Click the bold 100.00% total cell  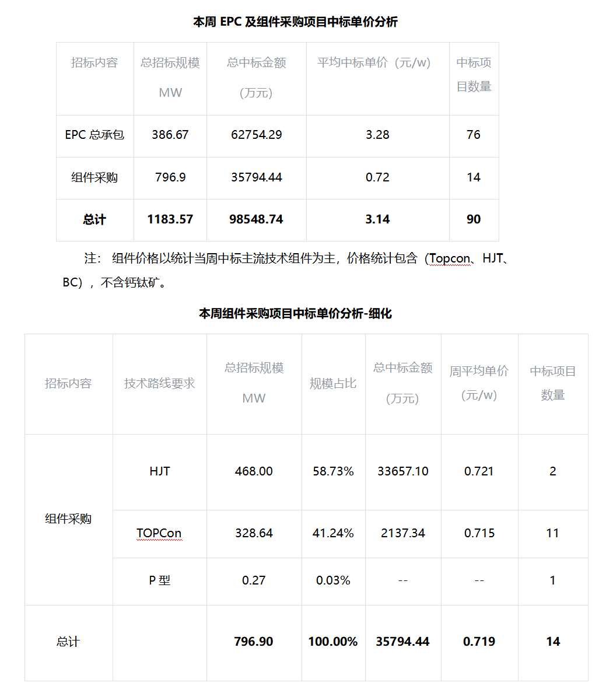(333, 642)
